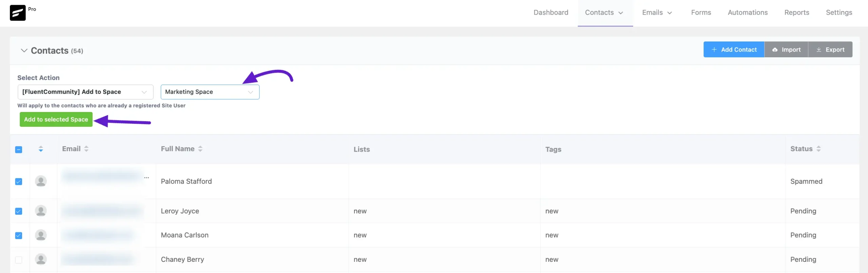This screenshot has height=273, width=868.
Task: Click Moana Carlson's avatar icon
Action: [x=41, y=235]
